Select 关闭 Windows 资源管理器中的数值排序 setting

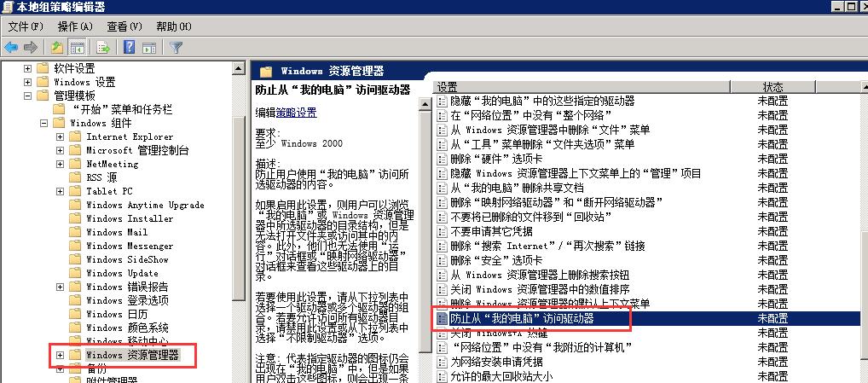coord(540,289)
